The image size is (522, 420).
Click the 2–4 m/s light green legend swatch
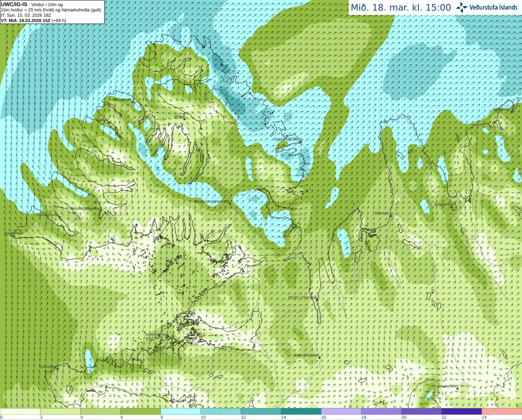[60, 411]
